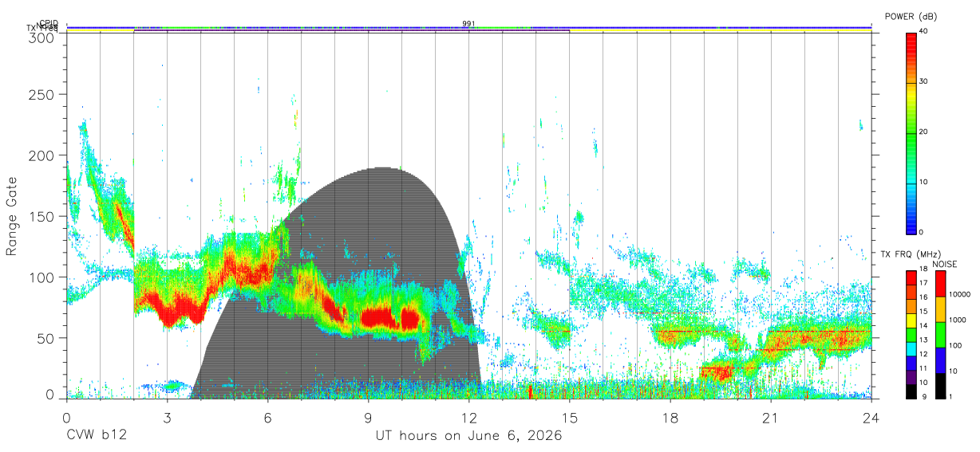980x452 pixels.
Task: Pick the green swatch of the NOISE bar
Action: 941,334
